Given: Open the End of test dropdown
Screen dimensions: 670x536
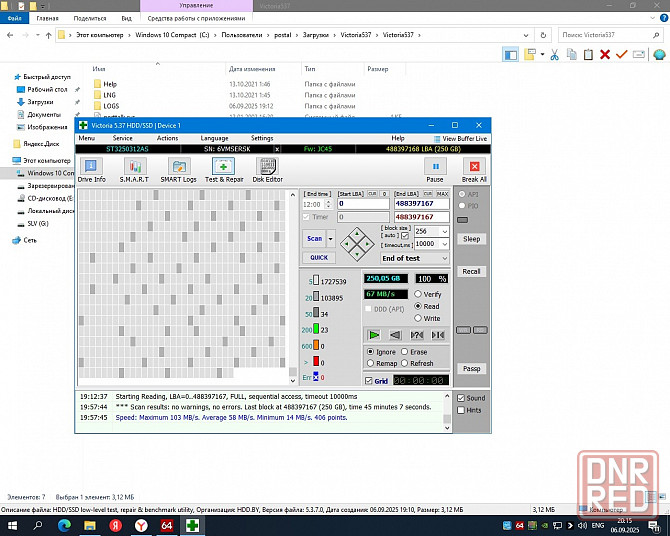Looking at the screenshot, I should (x=414, y=258).
